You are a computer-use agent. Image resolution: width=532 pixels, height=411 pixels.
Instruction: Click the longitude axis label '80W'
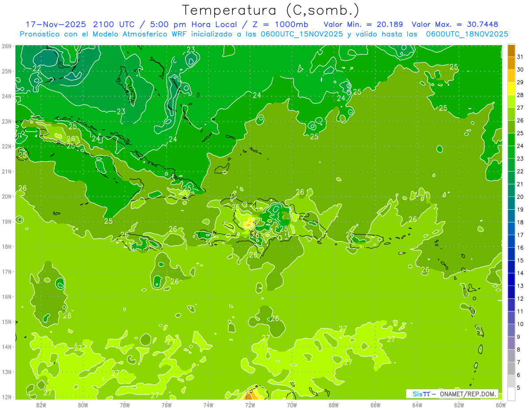coord(83,405)
